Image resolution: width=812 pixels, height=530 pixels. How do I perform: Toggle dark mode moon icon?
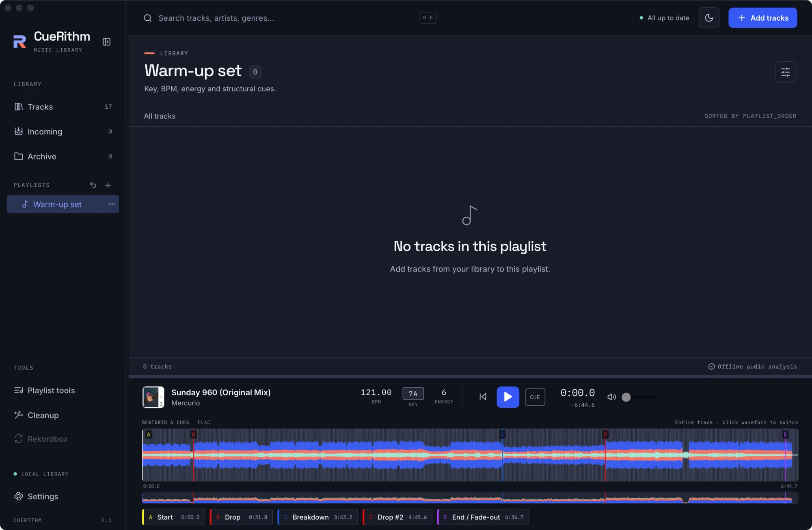[x=709, y=18]
